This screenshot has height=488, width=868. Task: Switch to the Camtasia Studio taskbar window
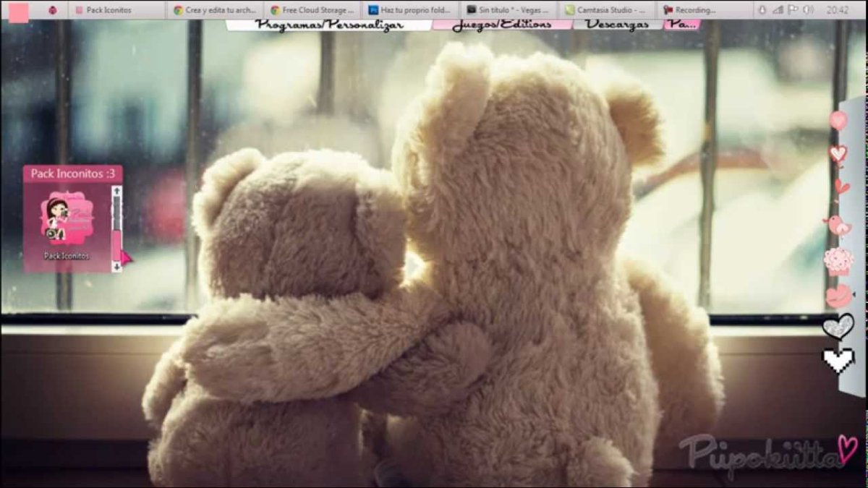(x=605, y=10)
